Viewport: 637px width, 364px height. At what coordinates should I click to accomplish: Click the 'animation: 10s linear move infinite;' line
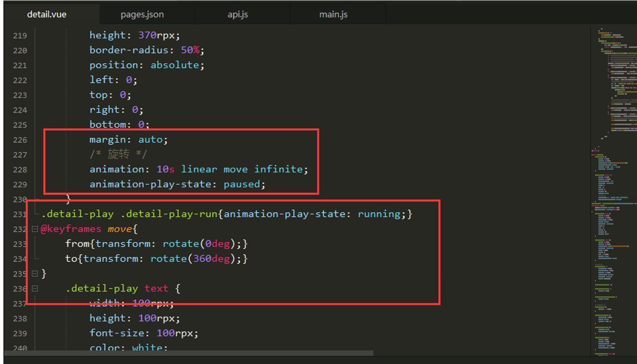199,169
